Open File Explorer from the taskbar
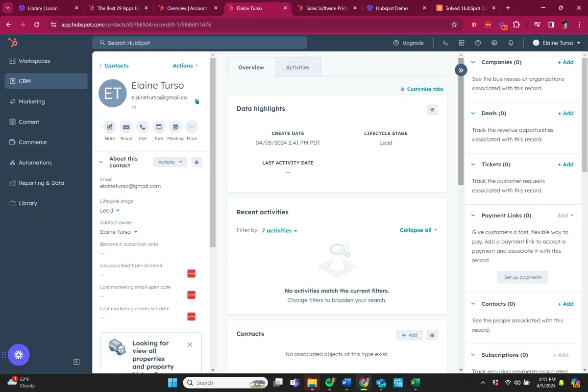588x392 pixels. pyautogui.click(x=312, y=383)
